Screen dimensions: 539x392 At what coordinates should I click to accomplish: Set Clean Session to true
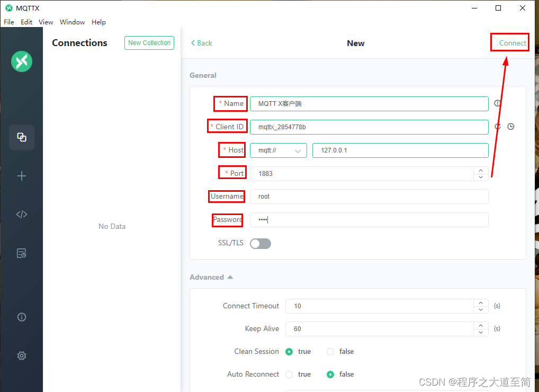[289, 351]
